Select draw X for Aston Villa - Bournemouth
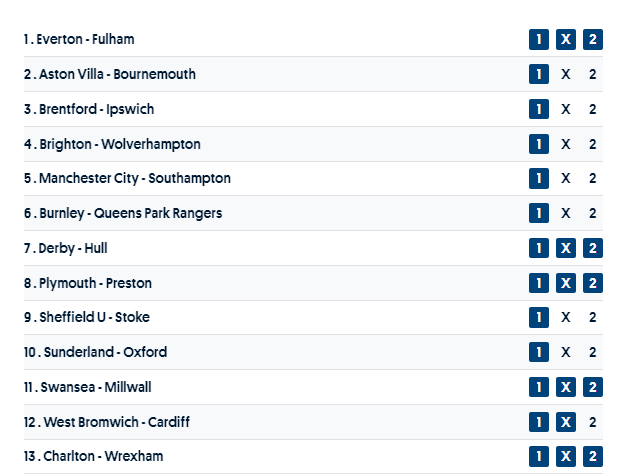633x476 pixels. pyautogui.click(x=566, y=74)
